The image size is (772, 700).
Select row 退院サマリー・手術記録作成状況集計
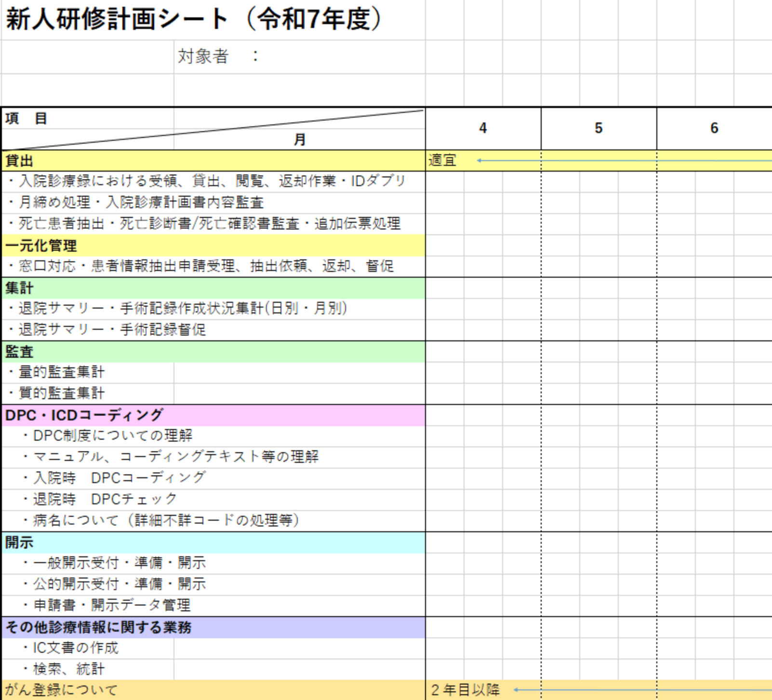[213, 309]
